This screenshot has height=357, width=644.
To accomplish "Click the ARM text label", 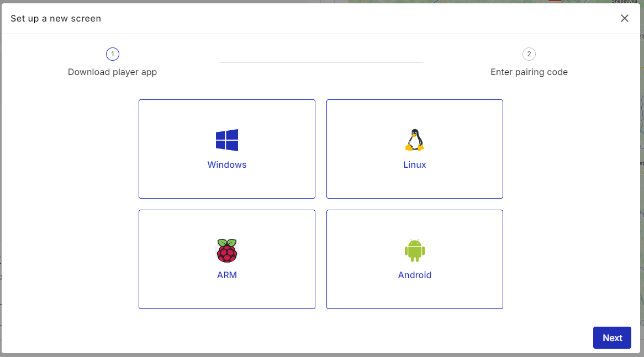I will 226,275.
